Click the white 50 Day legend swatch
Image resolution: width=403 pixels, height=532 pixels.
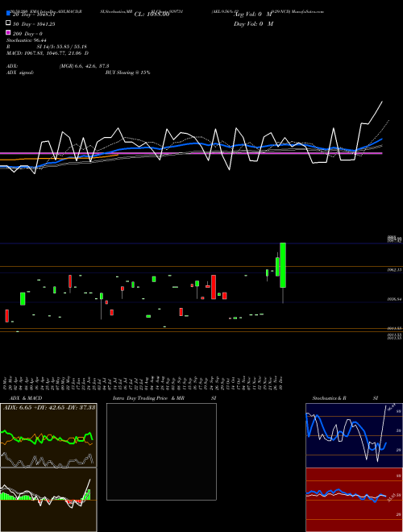[x=8, y=23]
